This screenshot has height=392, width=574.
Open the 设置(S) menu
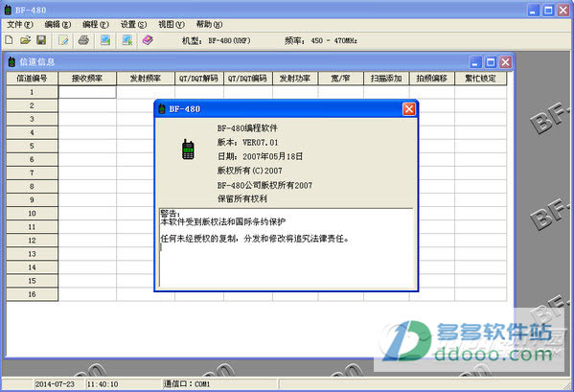(133, 25)
